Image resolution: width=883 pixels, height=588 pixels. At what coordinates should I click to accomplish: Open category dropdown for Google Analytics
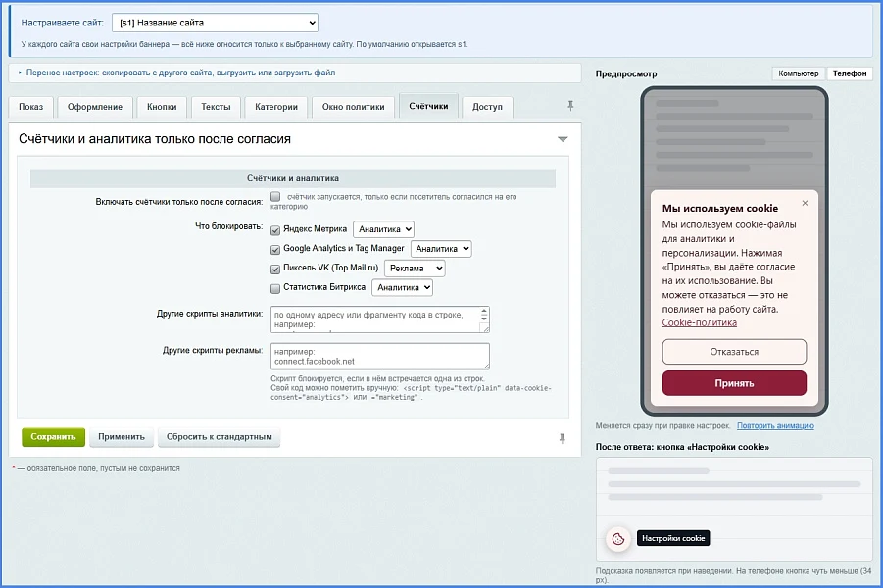(x=441, y=248)
